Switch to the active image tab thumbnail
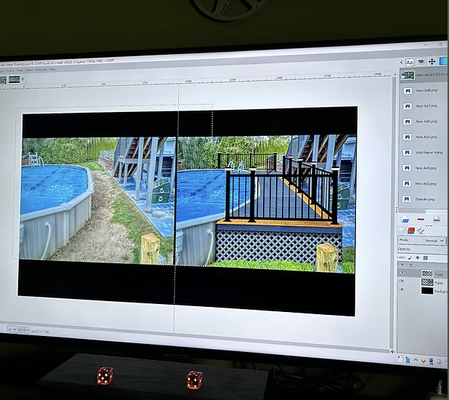The image size is (449, 400). point(14,79)
